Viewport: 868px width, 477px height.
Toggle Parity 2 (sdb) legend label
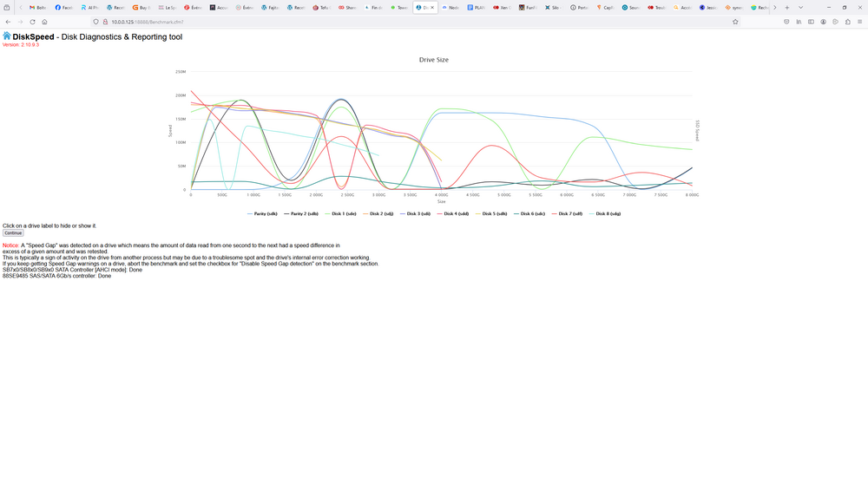300,213
